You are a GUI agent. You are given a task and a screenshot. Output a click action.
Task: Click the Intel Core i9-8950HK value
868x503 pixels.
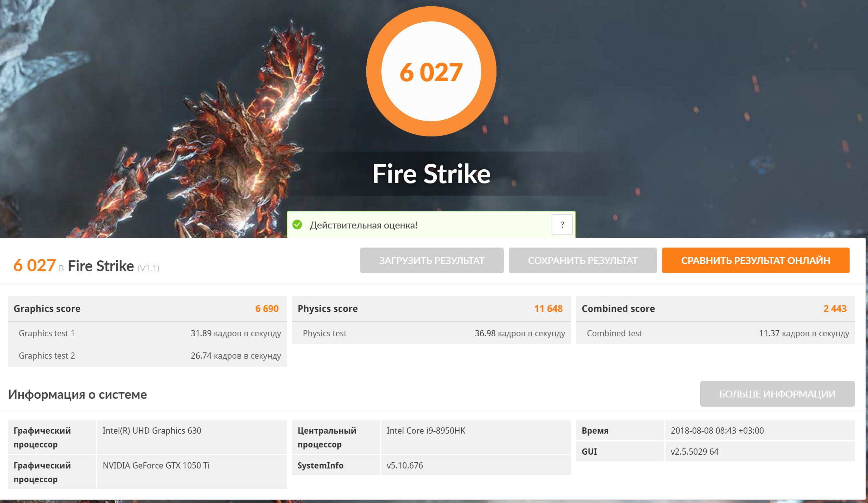click(x=426, y=431)
